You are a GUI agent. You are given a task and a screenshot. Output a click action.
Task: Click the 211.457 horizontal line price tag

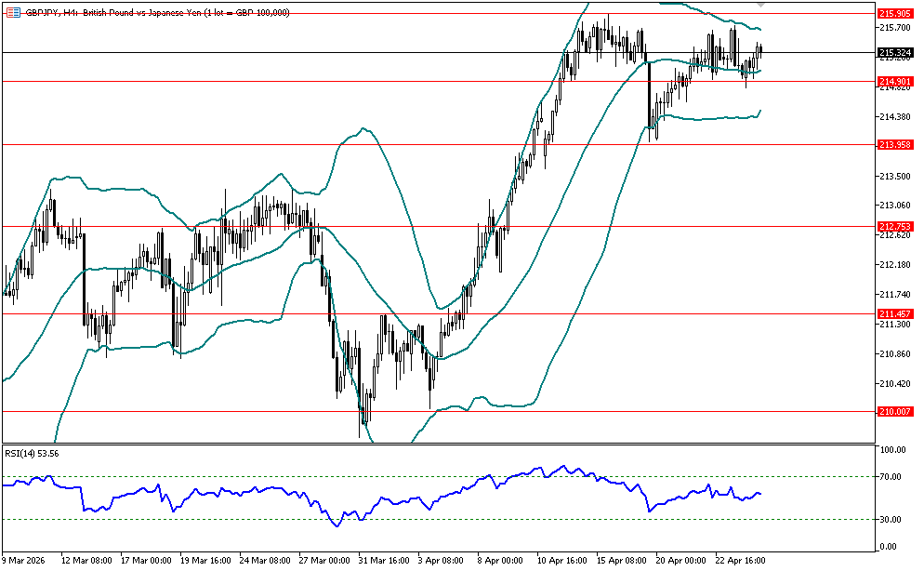[x=893, y=314]
